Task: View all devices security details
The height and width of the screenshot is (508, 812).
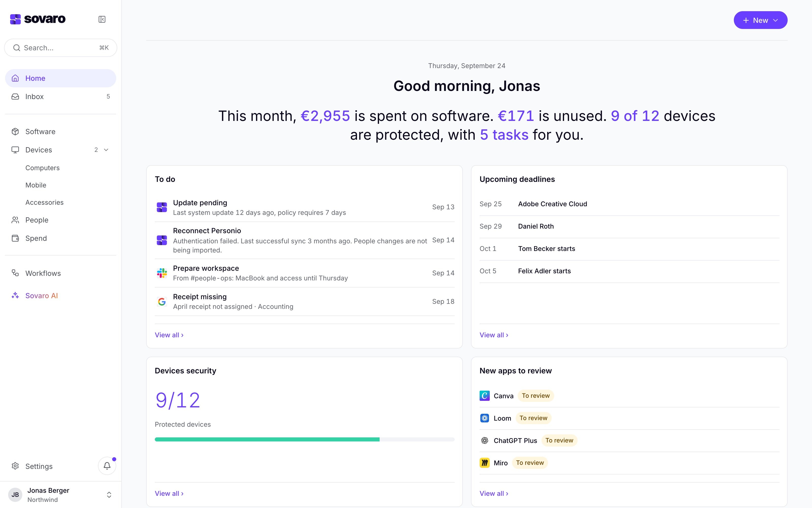Action: 169,494
